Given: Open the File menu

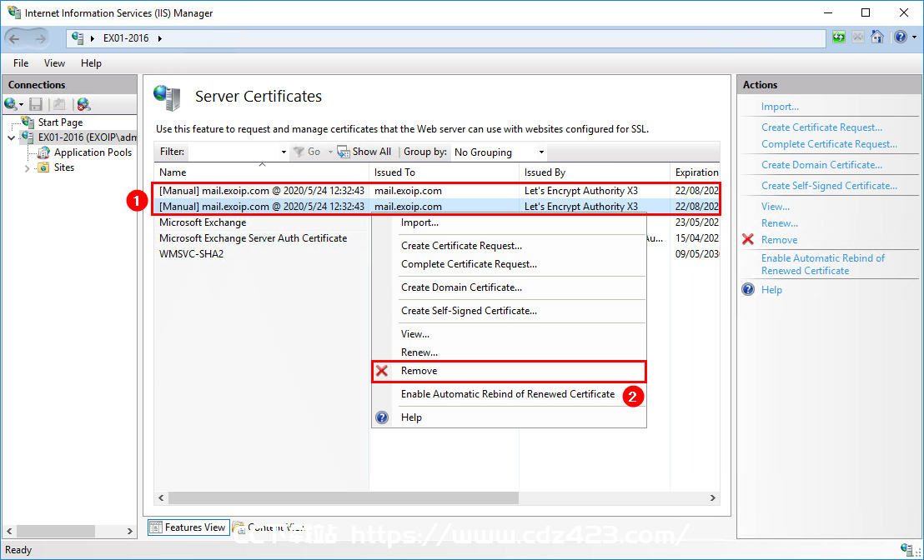Looking at the screenshot, I should pyautogui.click(x=21, y=63).
